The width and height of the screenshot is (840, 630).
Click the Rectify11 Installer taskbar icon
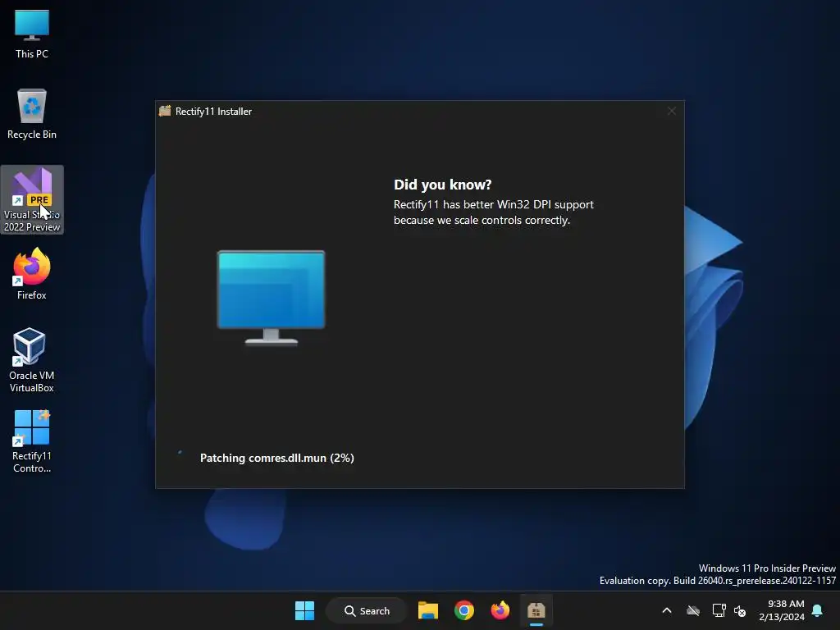[536, 610]
